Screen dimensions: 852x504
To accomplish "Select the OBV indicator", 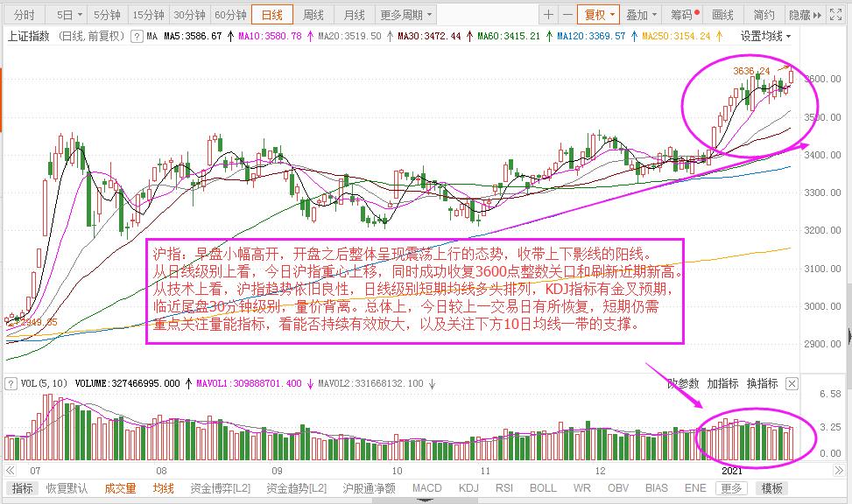I will point(618,488).
